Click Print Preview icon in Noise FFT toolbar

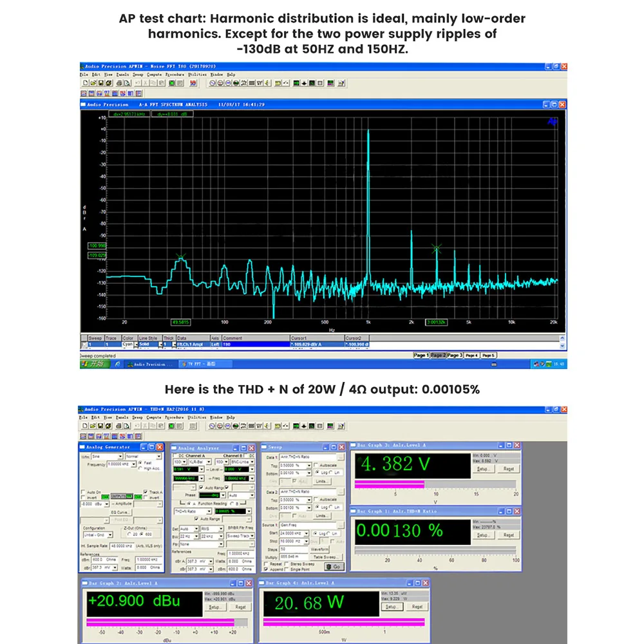128,83
